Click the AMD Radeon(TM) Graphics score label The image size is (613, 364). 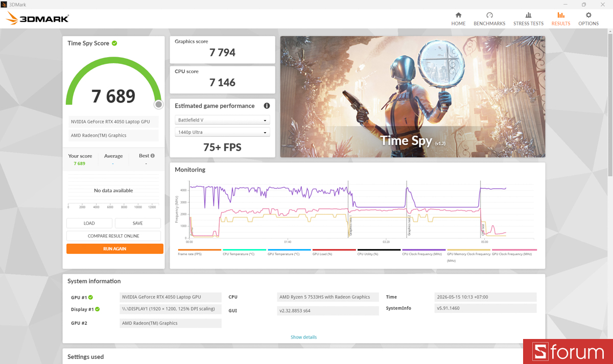pos(113,135)
